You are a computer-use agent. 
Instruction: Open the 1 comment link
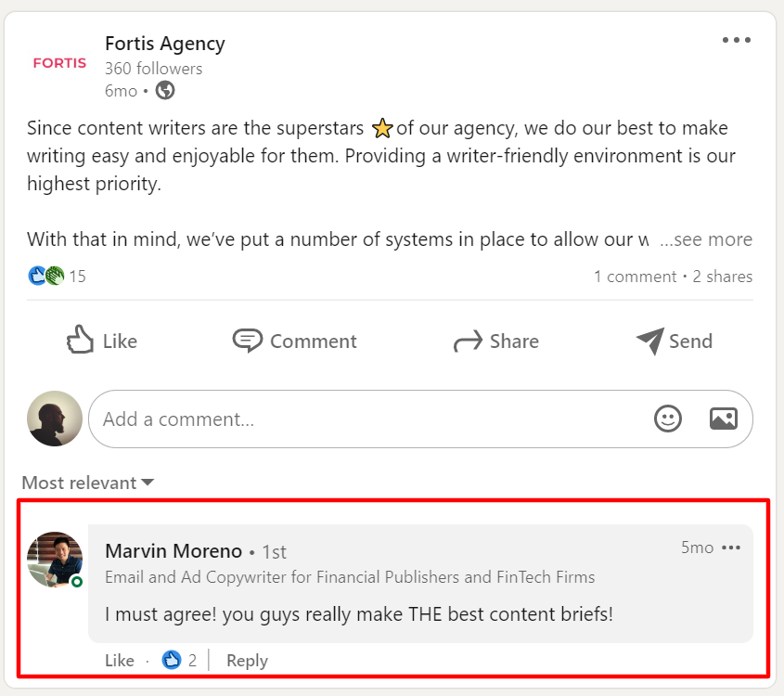[x=635, y=277]
